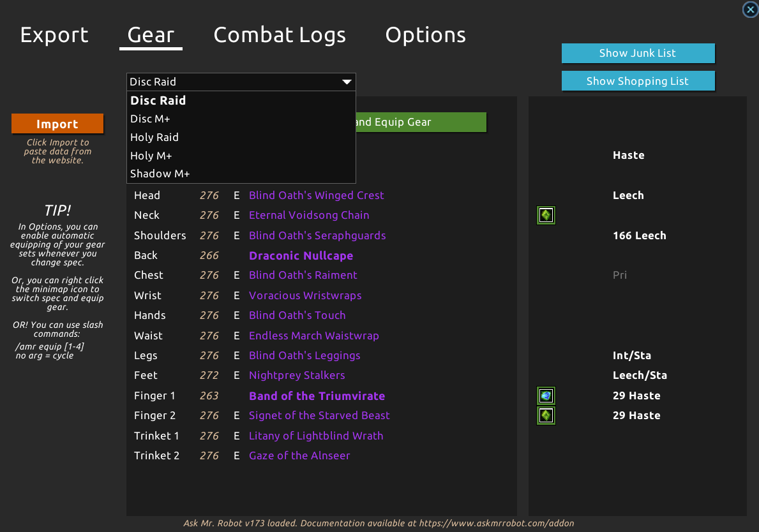Click the /amr equip [1-4] command text
759x532 pixels.
point(49,347)
